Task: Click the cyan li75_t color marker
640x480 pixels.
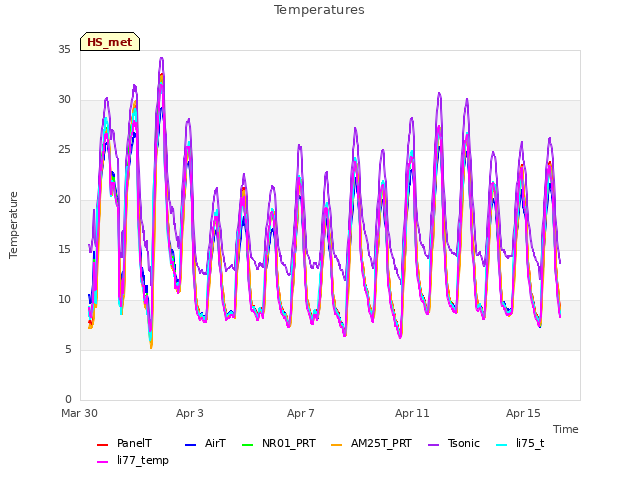Action: [x=501, y=444]
